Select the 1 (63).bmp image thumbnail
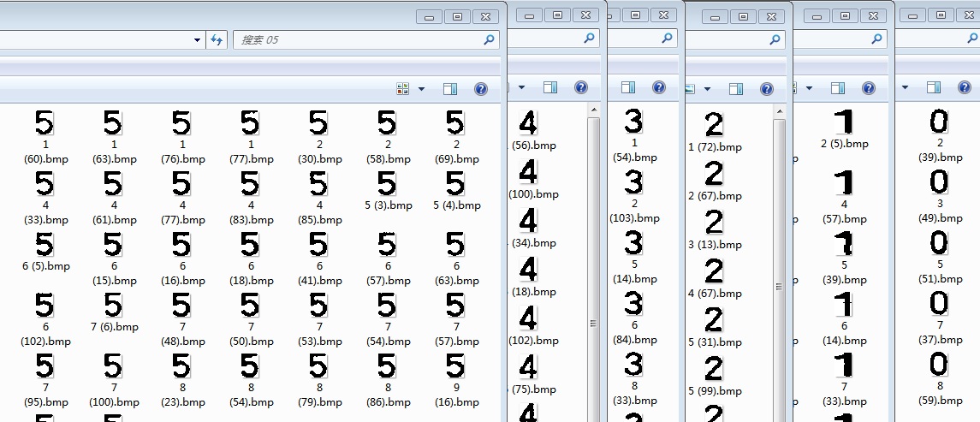 coord(113,122)
